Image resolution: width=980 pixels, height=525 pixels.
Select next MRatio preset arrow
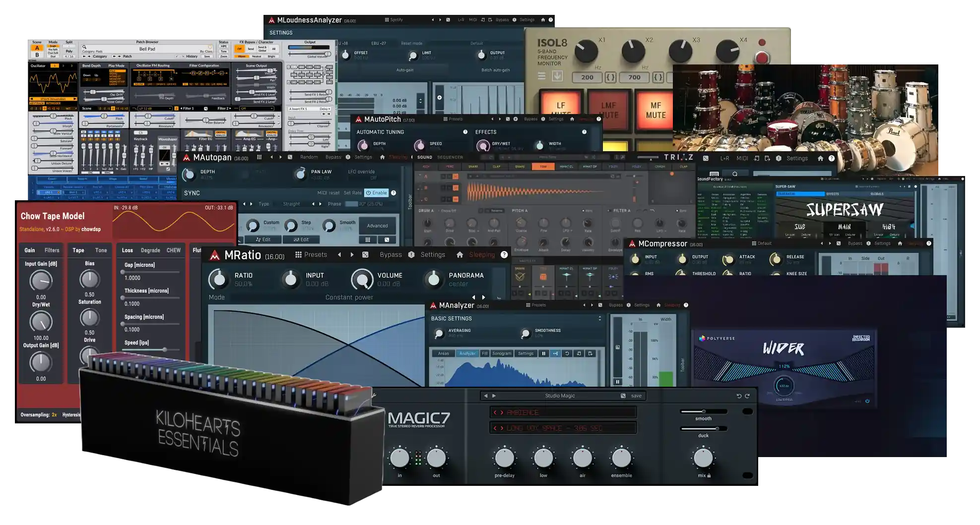(x=352, y=255)
